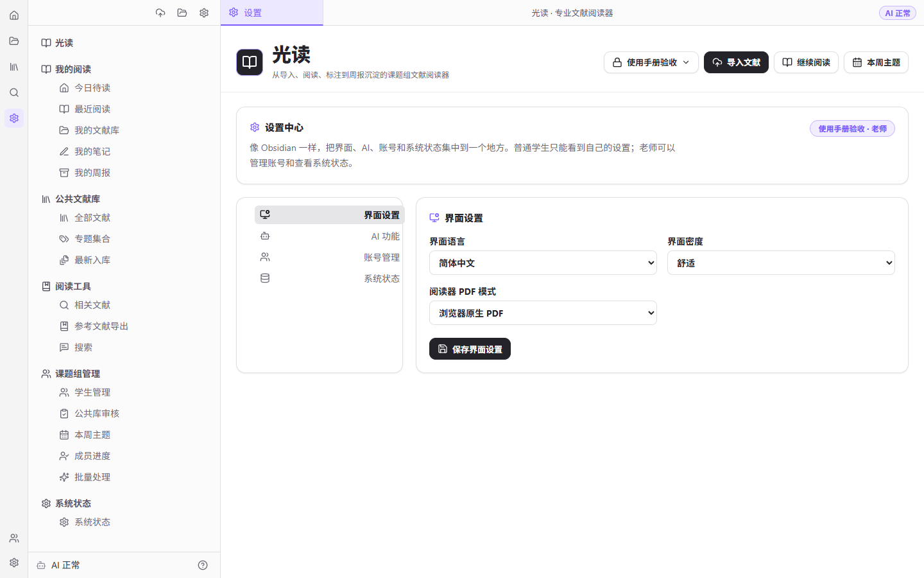This screenshot has height=578, width=924.
Task: Select the highlighted settings gear in left rail
Action: [x=14, y=118]
